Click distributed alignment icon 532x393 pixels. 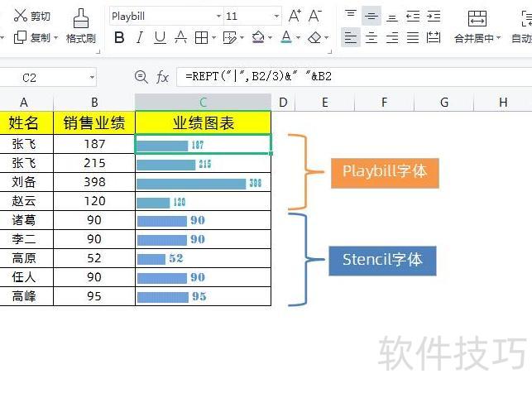434,37
